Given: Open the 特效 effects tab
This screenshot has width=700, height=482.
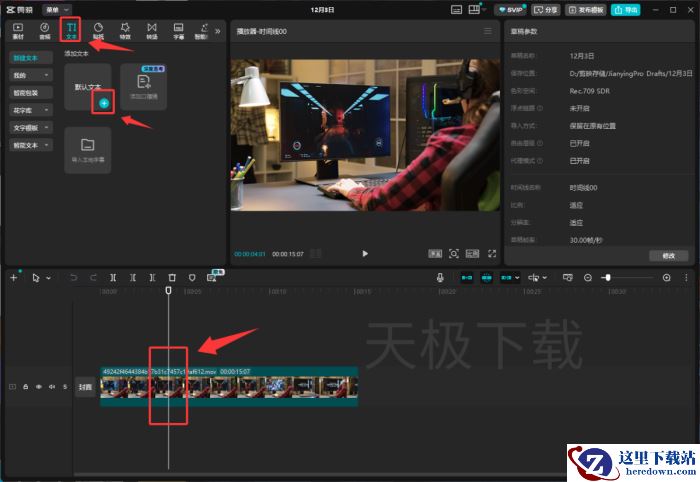Looking at the screenshot, I should [x=125, y=31].
